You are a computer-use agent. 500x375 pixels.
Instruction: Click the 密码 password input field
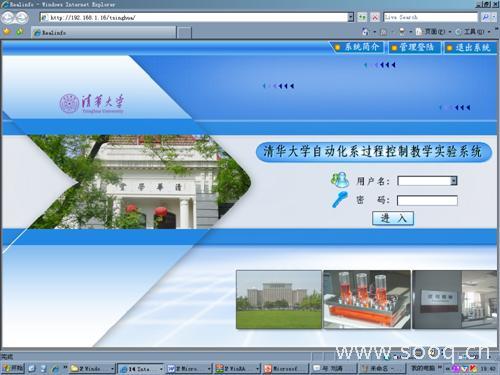(427, 200)
